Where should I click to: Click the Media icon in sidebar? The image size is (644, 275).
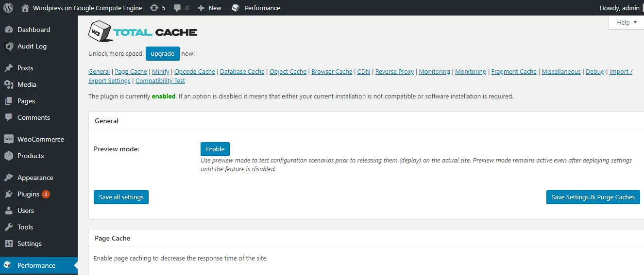pyautogui.click(x=9, y=84)
